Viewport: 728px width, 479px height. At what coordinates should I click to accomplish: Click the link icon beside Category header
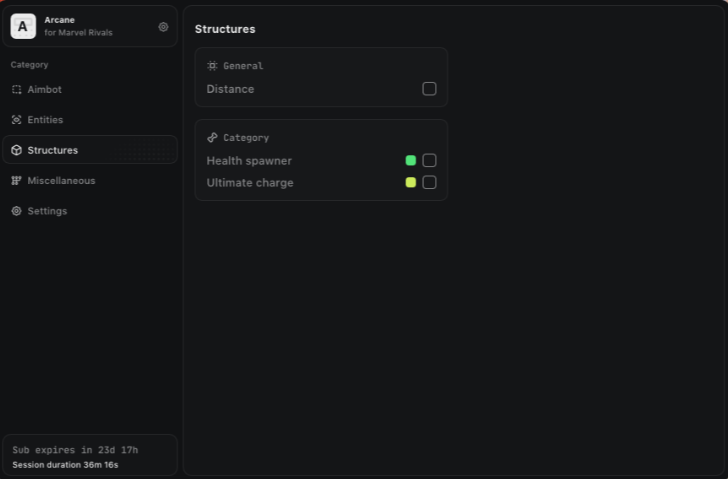(212, 138)
